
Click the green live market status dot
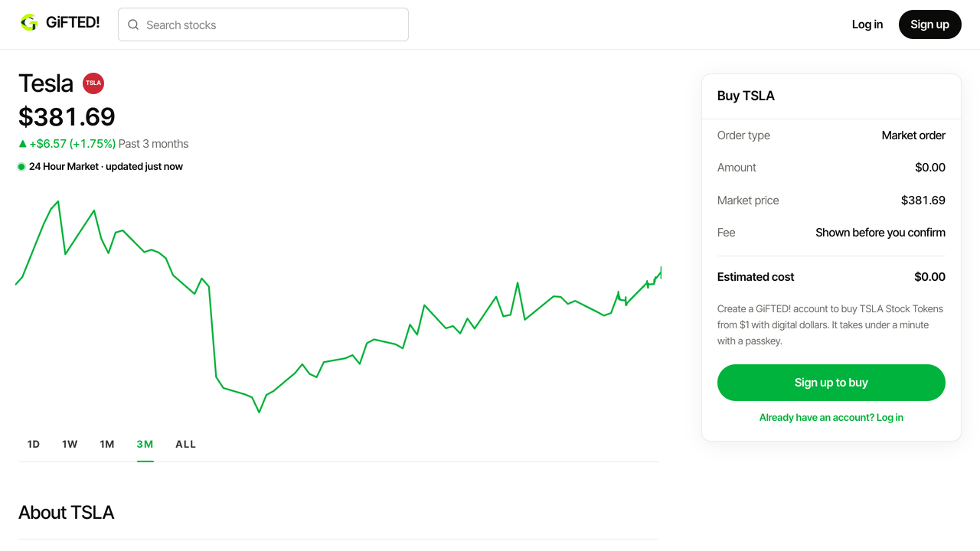click(x=21, y=167)
